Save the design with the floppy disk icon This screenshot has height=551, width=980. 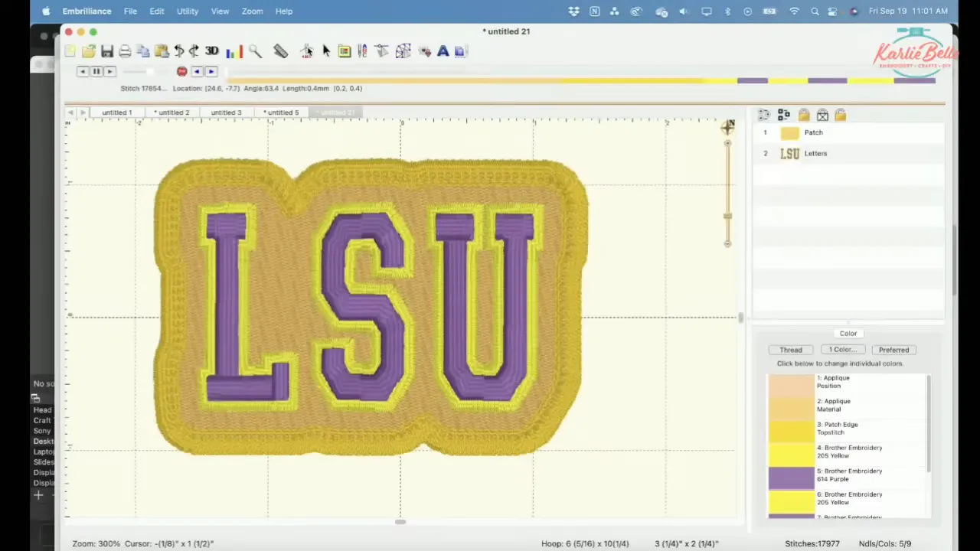coord(107,51)
